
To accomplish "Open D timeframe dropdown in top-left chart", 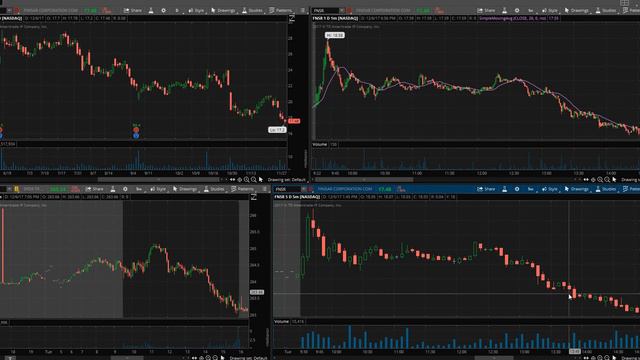I will [x=177, y=10].
